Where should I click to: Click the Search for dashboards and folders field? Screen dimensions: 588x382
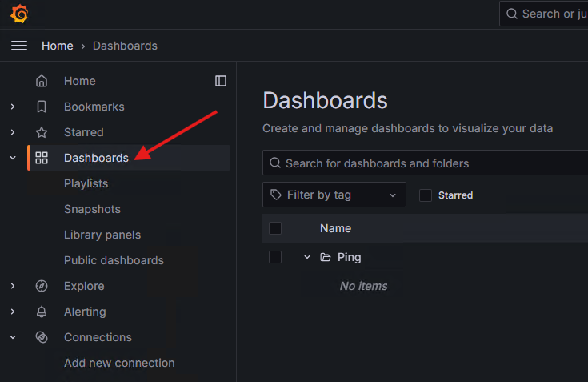click(x=432, y=163)
